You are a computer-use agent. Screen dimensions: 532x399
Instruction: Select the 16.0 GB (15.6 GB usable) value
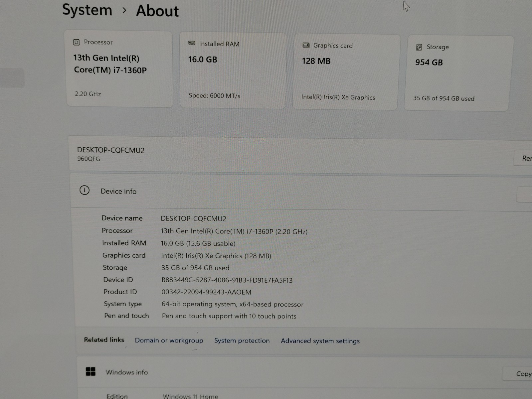(198, 243)
